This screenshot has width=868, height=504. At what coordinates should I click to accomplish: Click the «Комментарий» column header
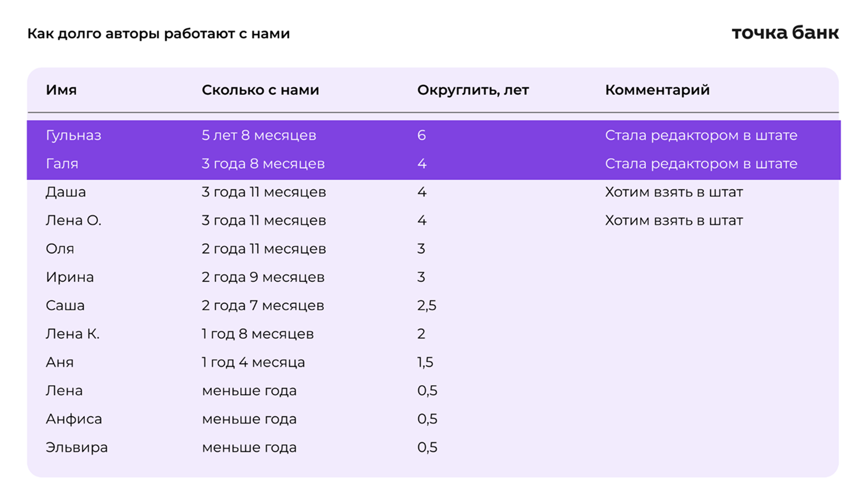(x=657, y=90)
